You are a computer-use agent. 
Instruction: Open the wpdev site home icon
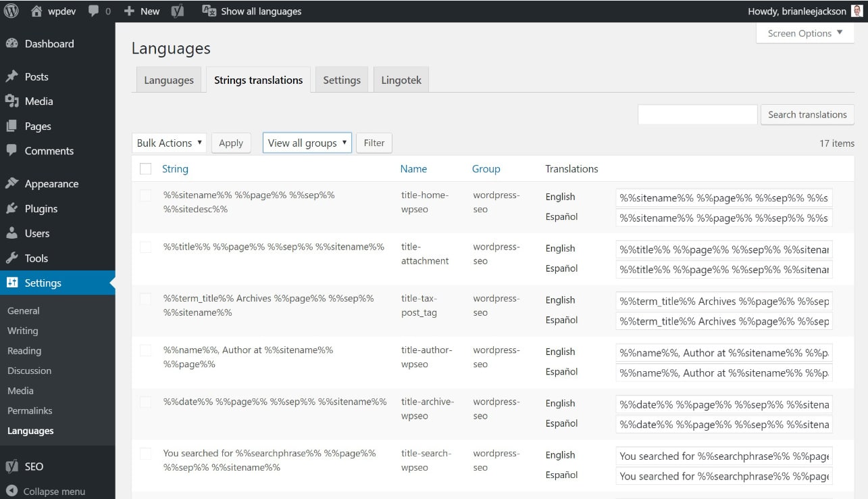[x=36, y=11]
